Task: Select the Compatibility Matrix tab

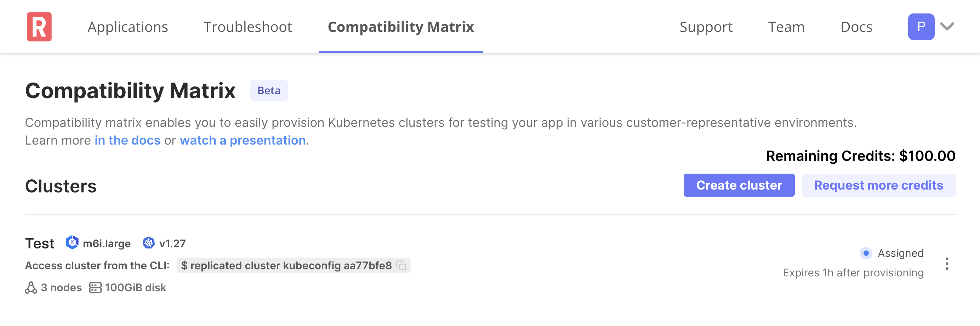Action: (x=400, y=27)
